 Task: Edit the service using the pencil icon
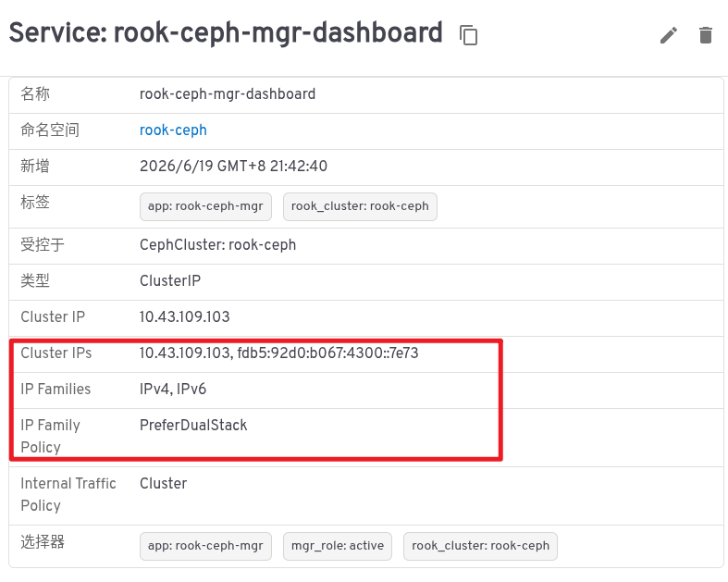(x=669, y=35)
